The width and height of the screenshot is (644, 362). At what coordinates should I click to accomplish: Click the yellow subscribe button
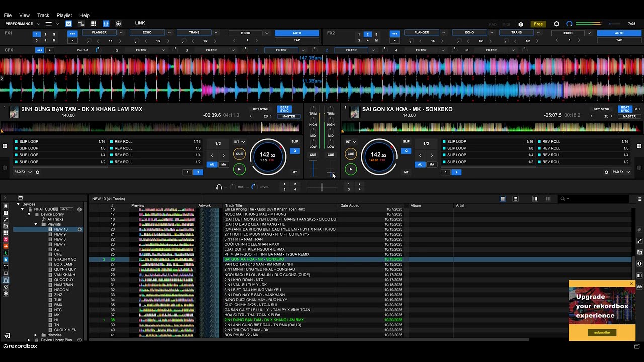coord(602,332)
